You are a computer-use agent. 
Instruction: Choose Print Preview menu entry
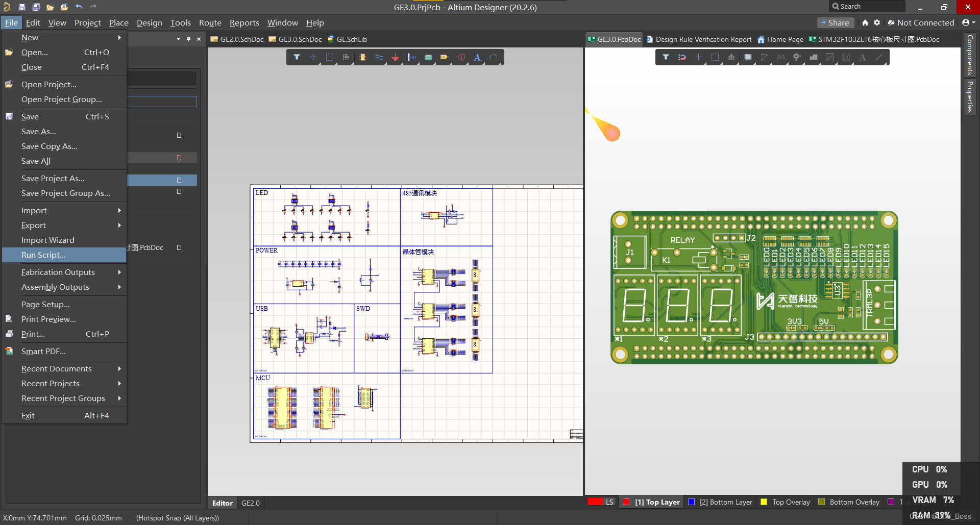pyautogui.click(x=64, y=319)
